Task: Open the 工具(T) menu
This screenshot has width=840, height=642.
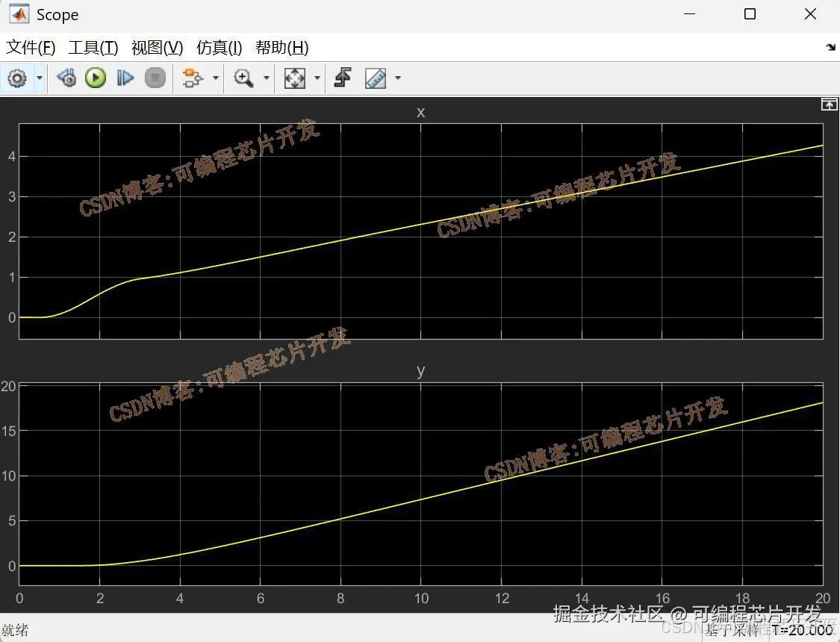Action: click(x=93, y=48)
